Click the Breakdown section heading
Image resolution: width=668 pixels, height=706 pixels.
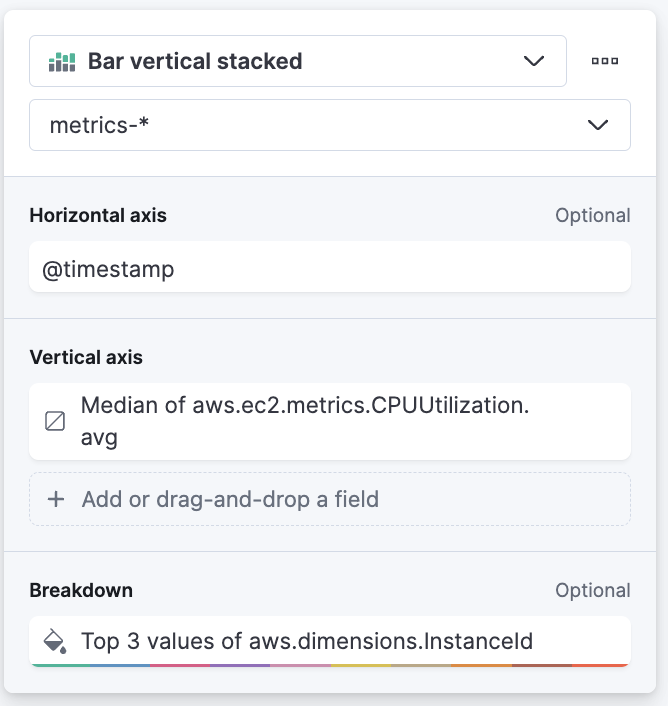(81, 590)
